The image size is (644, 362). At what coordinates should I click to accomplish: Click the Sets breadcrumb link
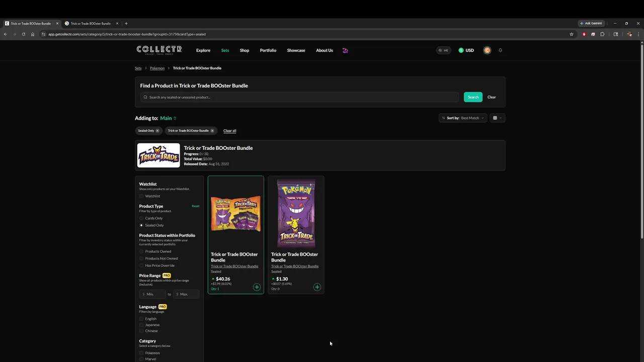click(x=138, y=68)
